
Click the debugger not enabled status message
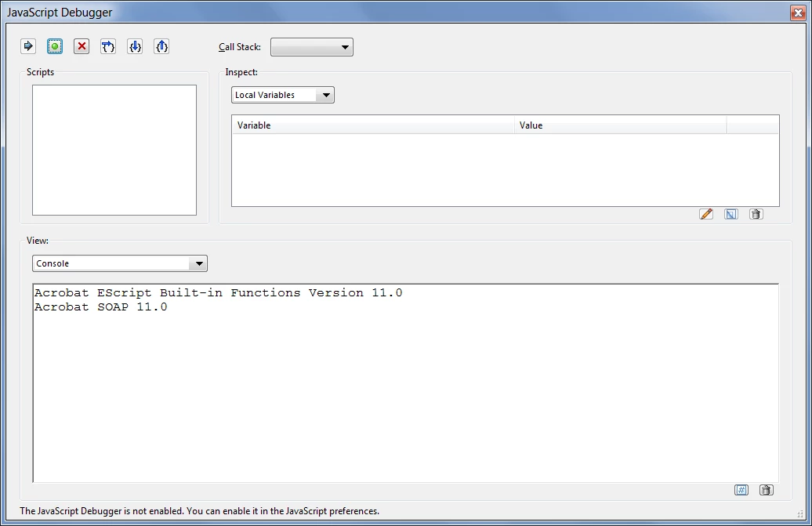[x=199, y=511]
